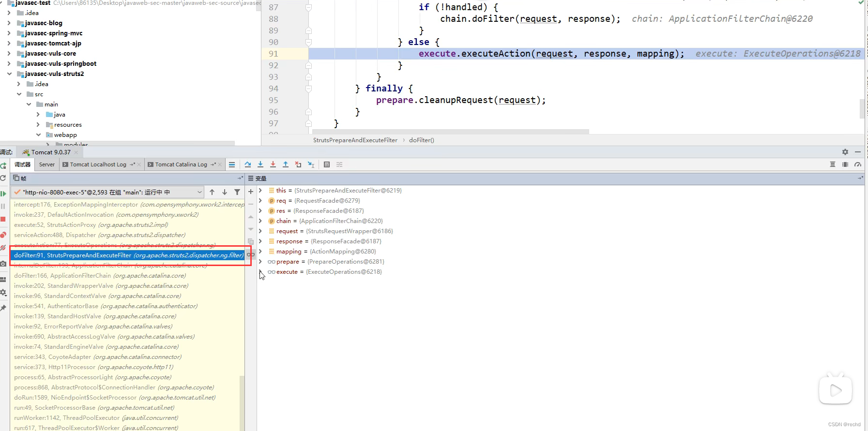Click Trace Current Stream Chain icon
This screenshot has height=431, width=868.
[x=339, y=164]
